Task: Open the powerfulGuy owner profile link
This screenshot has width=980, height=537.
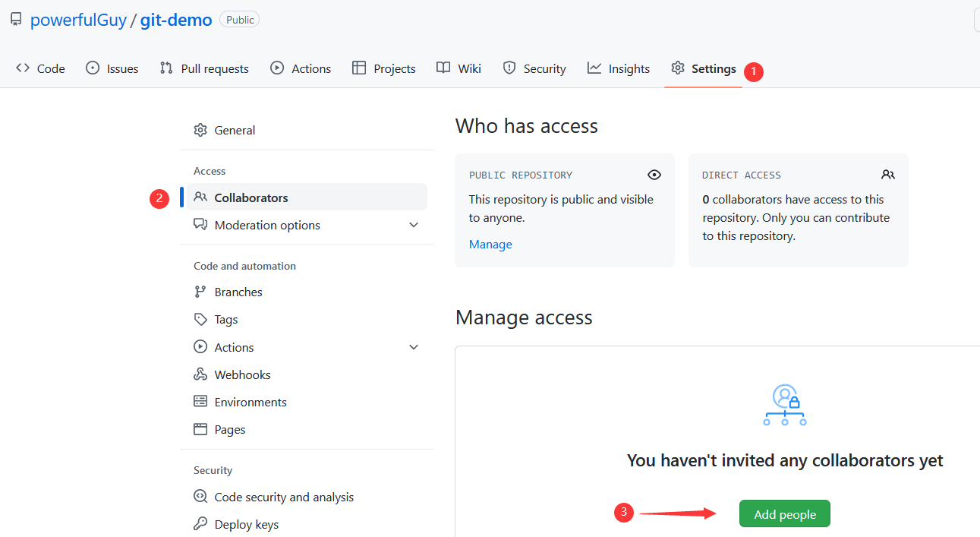Action: click(78, 20)
